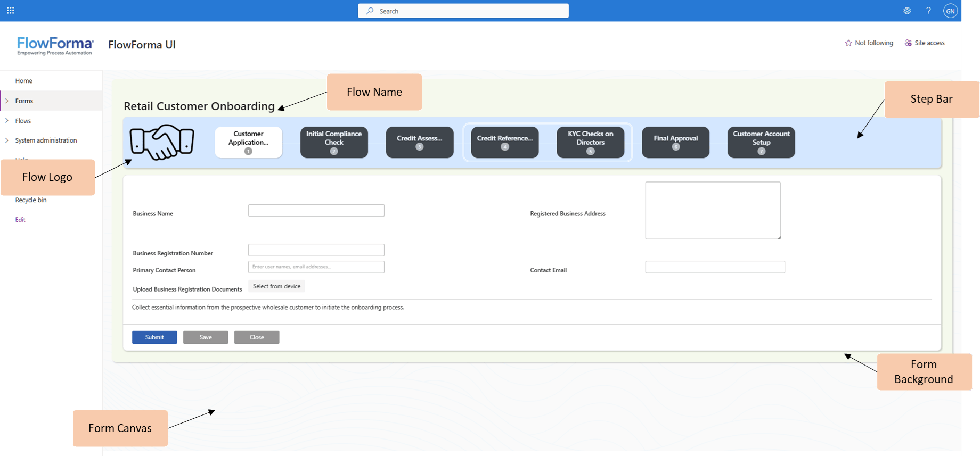Select the KYC Checks on Directors step
Viewport: 980px width, 456px height.
(x=591, y=143)
